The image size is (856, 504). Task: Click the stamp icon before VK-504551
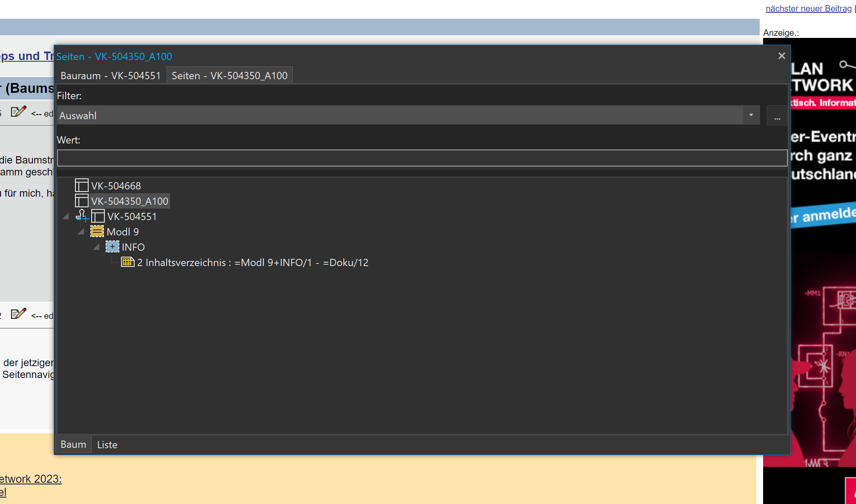point(82,216)
